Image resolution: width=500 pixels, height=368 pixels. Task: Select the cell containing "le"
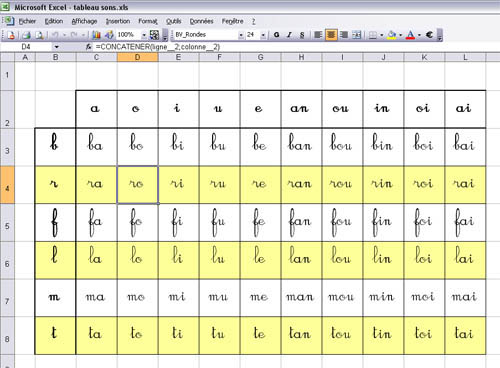261,260
